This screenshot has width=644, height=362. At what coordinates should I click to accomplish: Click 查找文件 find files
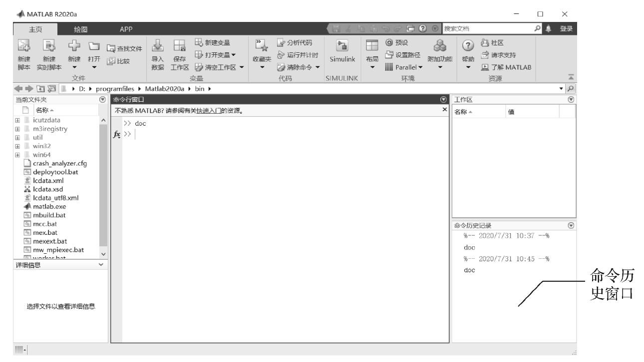[125, 48]
